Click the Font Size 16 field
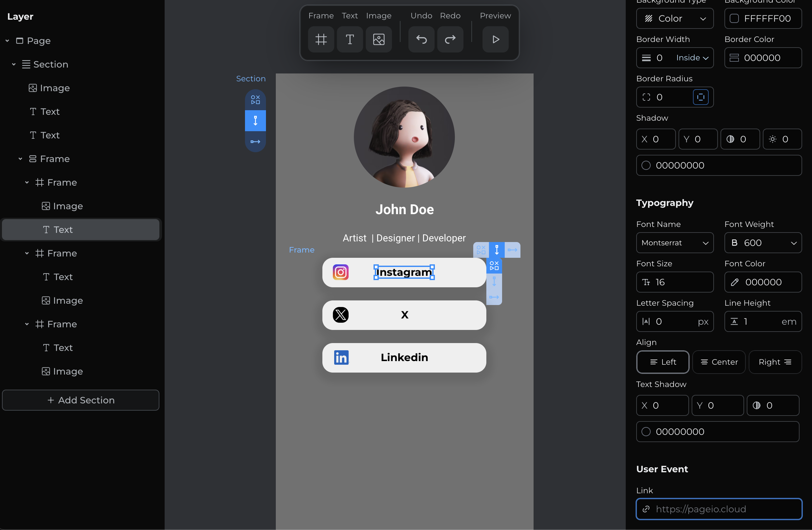 [x=675, y=282]
